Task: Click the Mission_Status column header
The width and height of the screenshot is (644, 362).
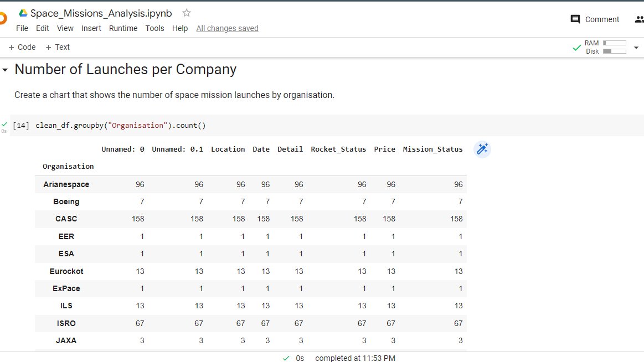Action: click(x=432, y=149)
